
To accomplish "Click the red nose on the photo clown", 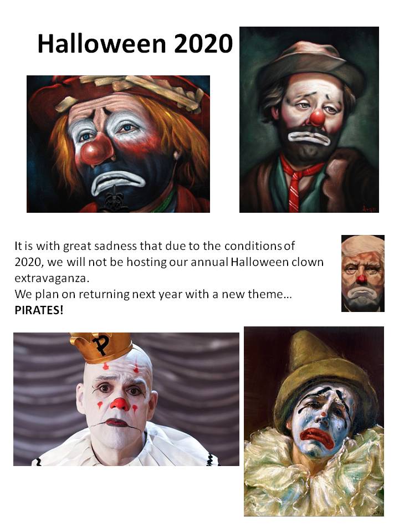I will [x=120, y=404].
